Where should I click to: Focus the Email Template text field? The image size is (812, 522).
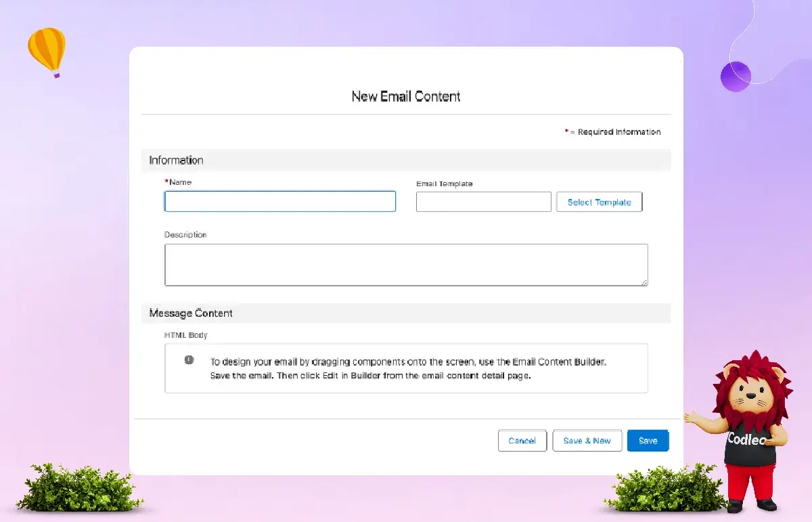[484, 202]
